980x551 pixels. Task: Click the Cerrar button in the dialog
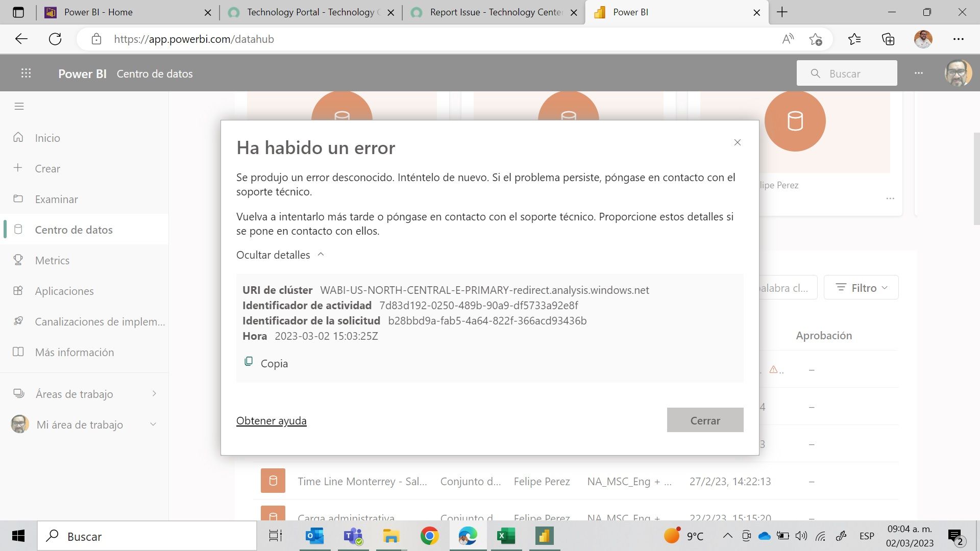point(705,420)
